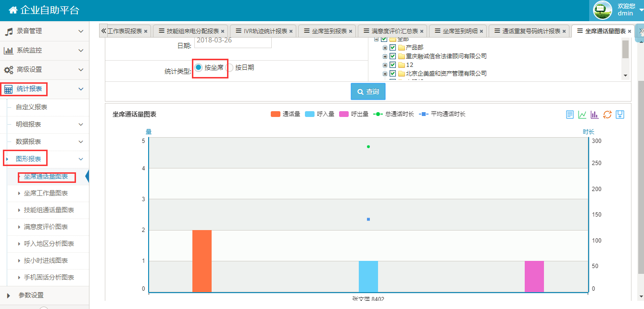Expand the 重庆融诚信合法律顾问有限公司 tree node
Viewport: 644px width, 309px height.
point(385,56)
